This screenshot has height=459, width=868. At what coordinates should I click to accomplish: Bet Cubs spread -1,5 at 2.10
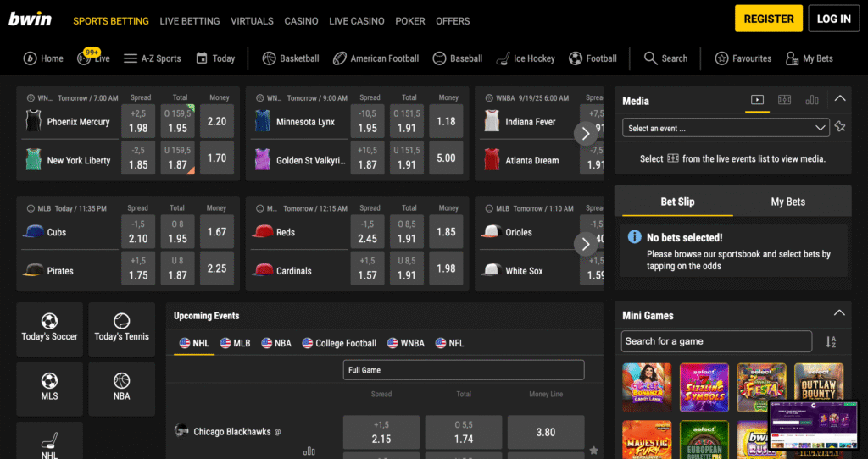(138, 232)
